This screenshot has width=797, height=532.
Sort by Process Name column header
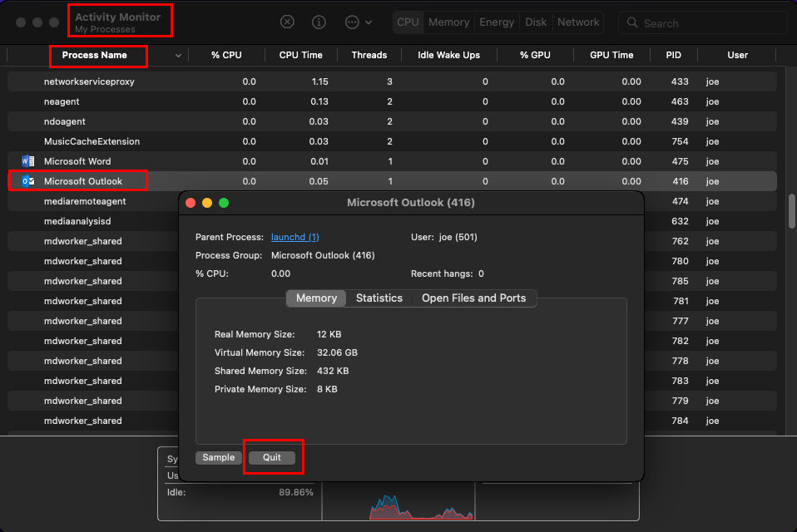(95, 55)
